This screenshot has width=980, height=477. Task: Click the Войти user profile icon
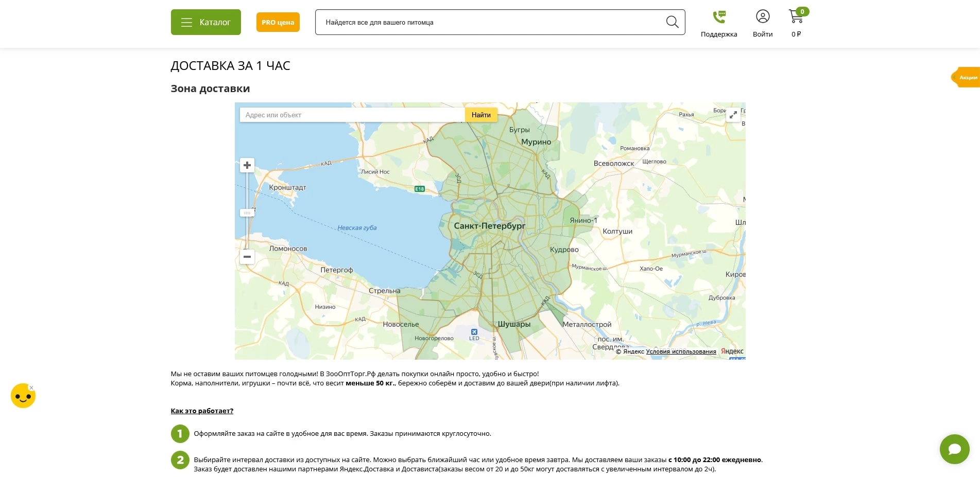tap(763, 17)
